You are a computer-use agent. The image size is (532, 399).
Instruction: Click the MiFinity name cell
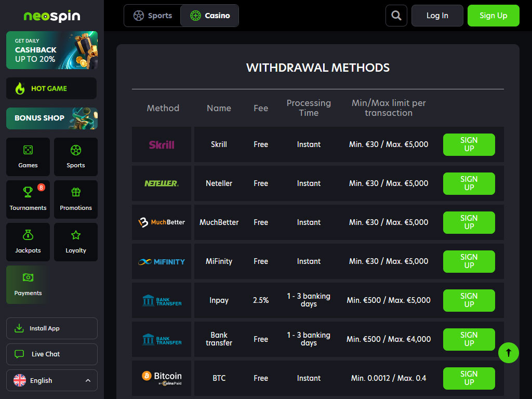(x=219, y=262)
